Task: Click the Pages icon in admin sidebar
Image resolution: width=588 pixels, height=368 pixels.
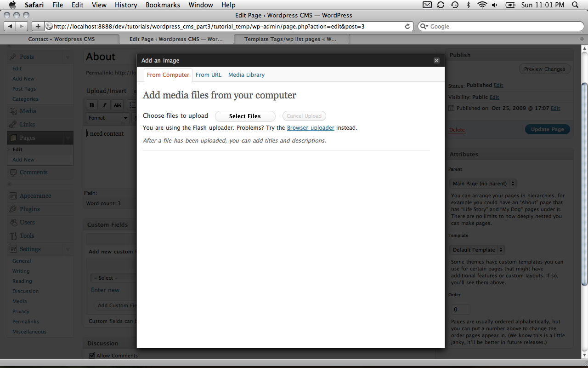Action: coord(13,138)
